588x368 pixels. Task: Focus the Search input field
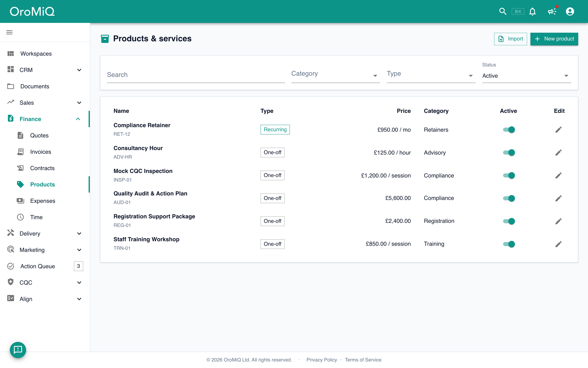point(196,74)
